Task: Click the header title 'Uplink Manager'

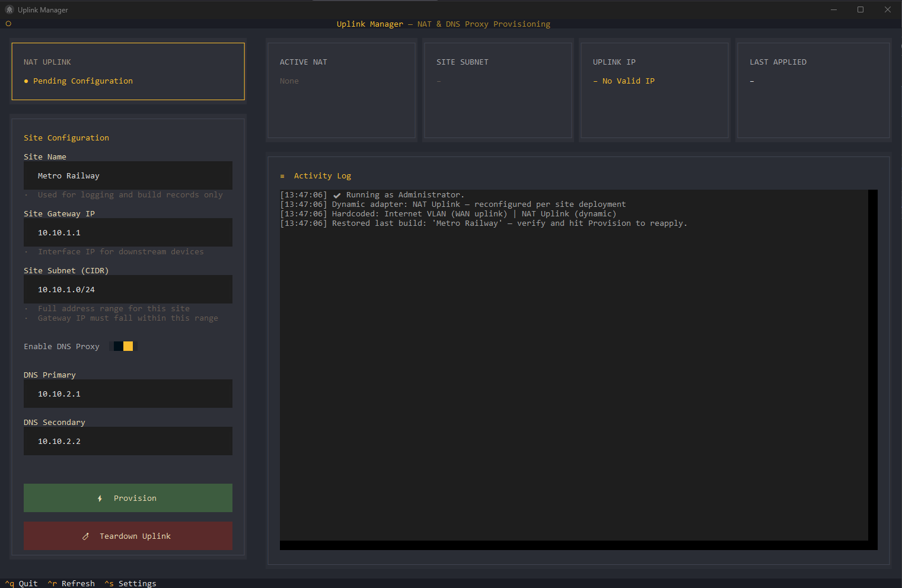Action: point(370,24)
